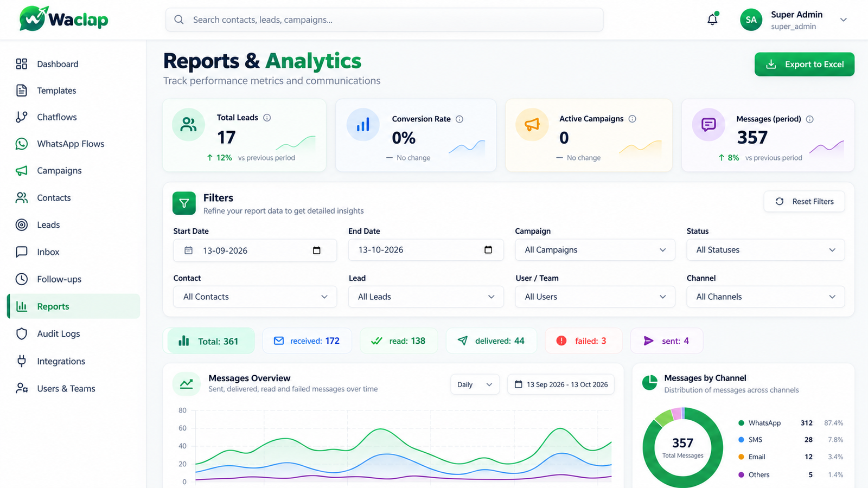Click the 13 Sep 2026 - 13 Oct 2026 date range button
This screenshot has width=868, height=488.
[x=561, y=384]
